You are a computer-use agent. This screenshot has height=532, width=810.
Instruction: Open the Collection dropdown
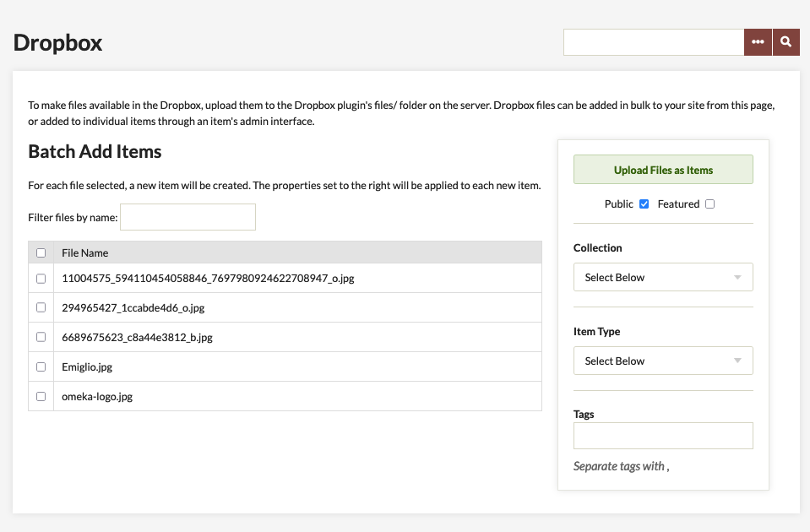[x=663, y=277]
